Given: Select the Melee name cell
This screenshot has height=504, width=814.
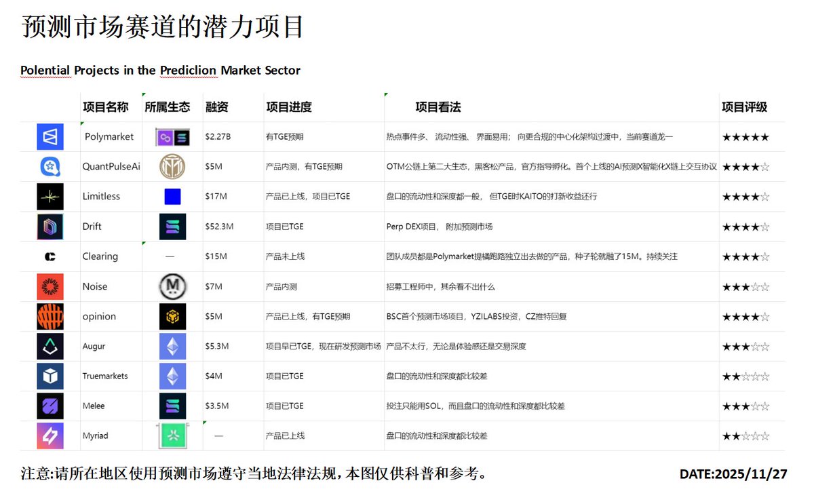Looking at the screenshot, I should click(111, 406).
